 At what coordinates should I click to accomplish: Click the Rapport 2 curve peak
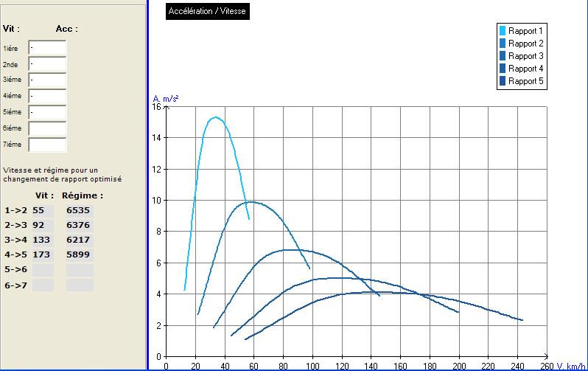tap(251, 202)
